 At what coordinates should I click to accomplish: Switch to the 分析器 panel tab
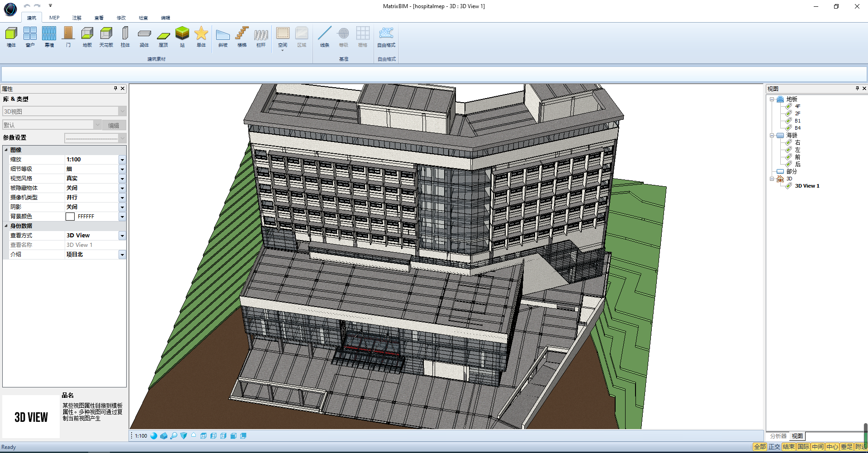pyautogui.click(x=778, y=436)
